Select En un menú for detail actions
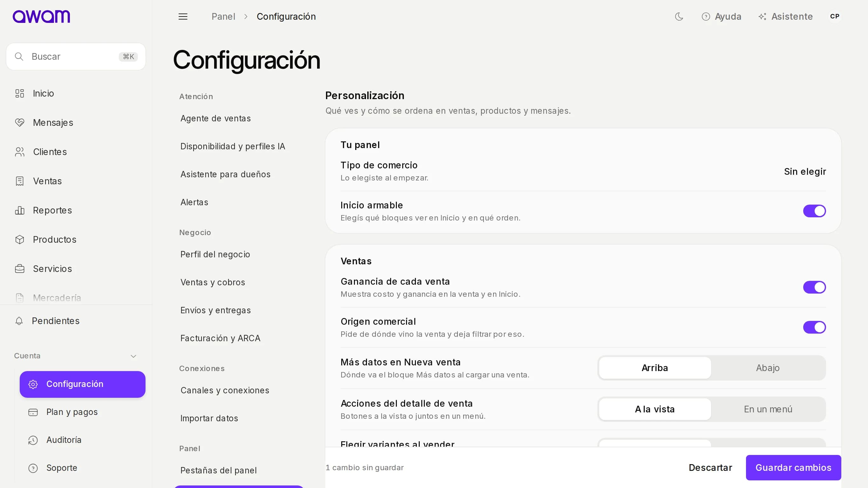Image resolution: width=868 pixels, height=488 pixels. 768,409
